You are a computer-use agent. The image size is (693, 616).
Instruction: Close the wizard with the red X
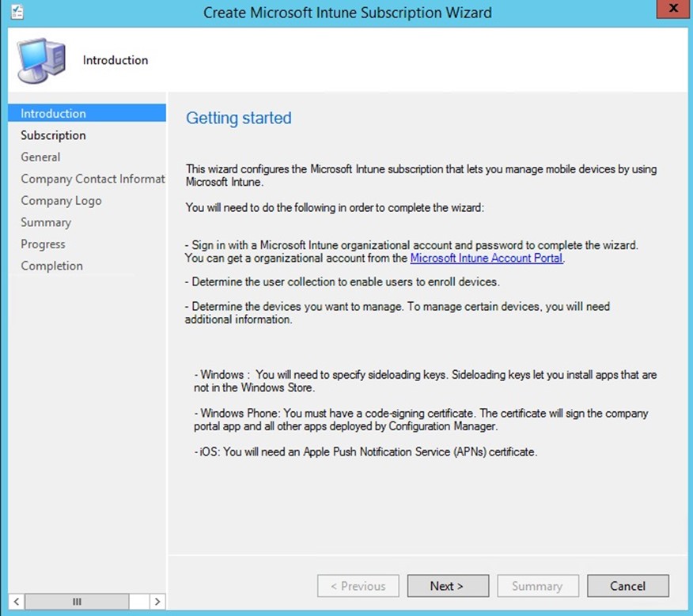[x=672, y=9]
